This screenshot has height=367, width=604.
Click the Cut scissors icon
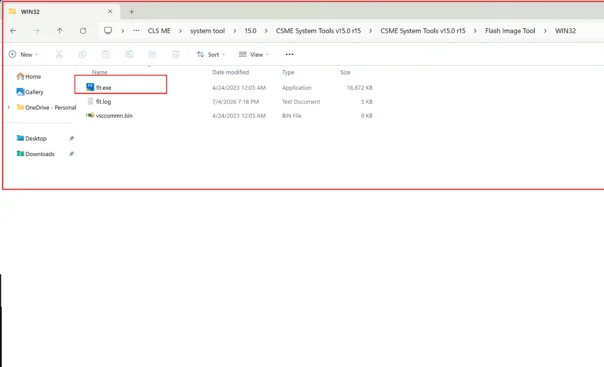point(59,54)
